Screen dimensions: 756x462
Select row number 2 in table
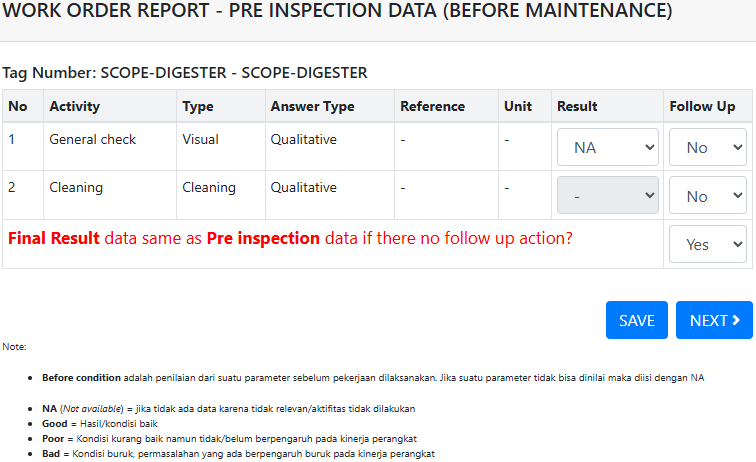tap(12, 187)
